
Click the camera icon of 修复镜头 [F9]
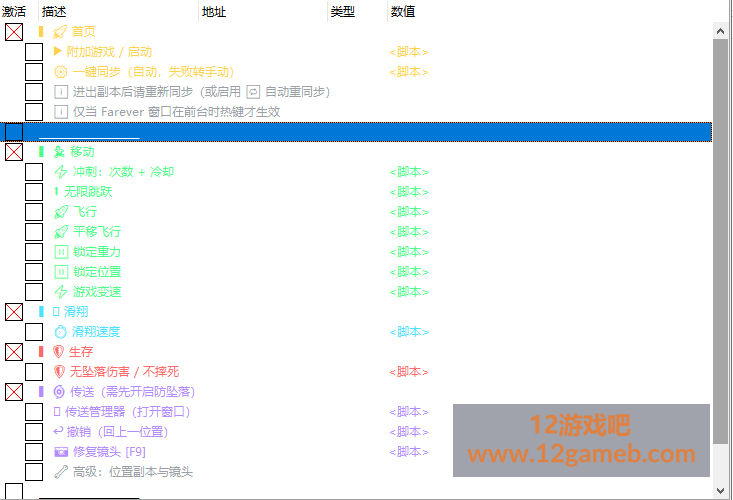tap(61, 452)
